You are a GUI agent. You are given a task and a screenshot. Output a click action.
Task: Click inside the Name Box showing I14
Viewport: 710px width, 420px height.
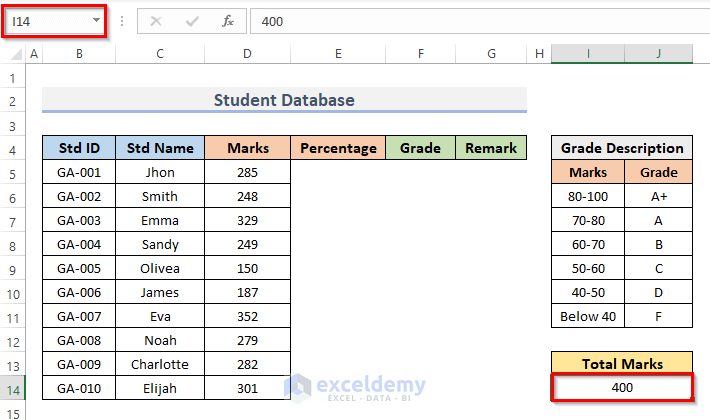45,21
